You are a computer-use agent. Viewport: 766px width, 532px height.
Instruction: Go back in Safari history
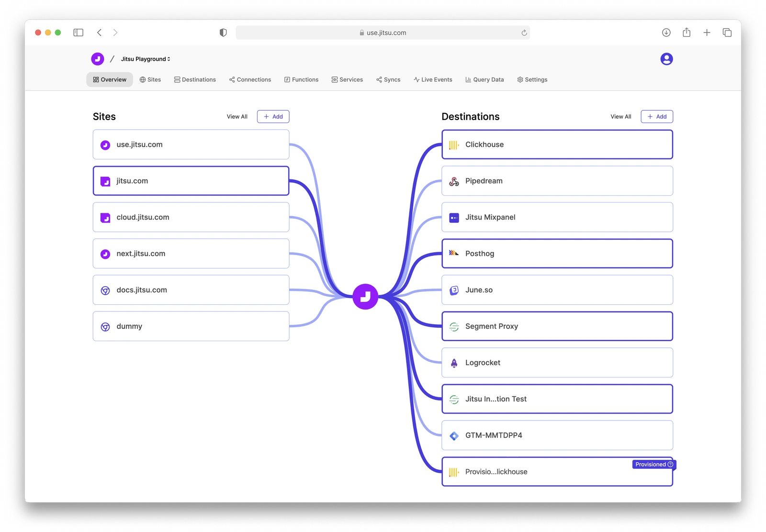(100, 33)
